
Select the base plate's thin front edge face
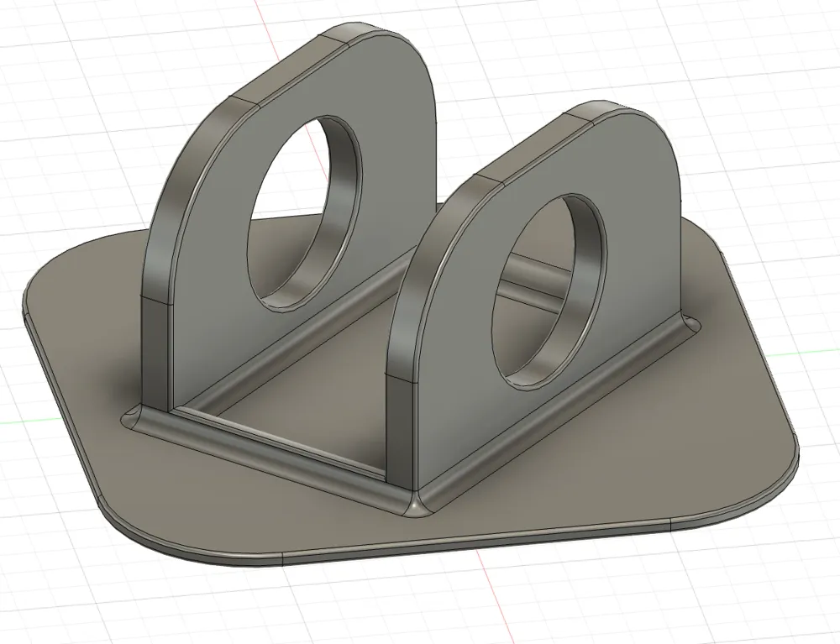(x=477, y=544)
